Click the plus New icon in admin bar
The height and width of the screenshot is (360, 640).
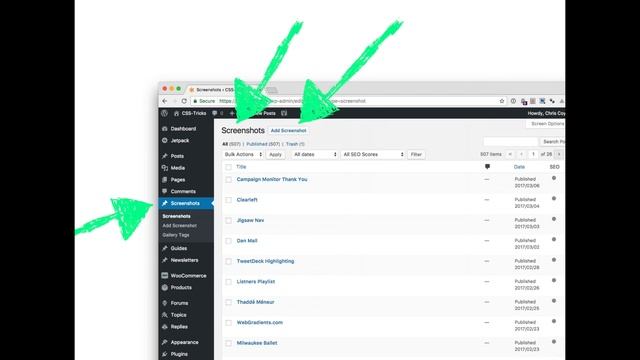pyautogui.click(x=232, y=113)
